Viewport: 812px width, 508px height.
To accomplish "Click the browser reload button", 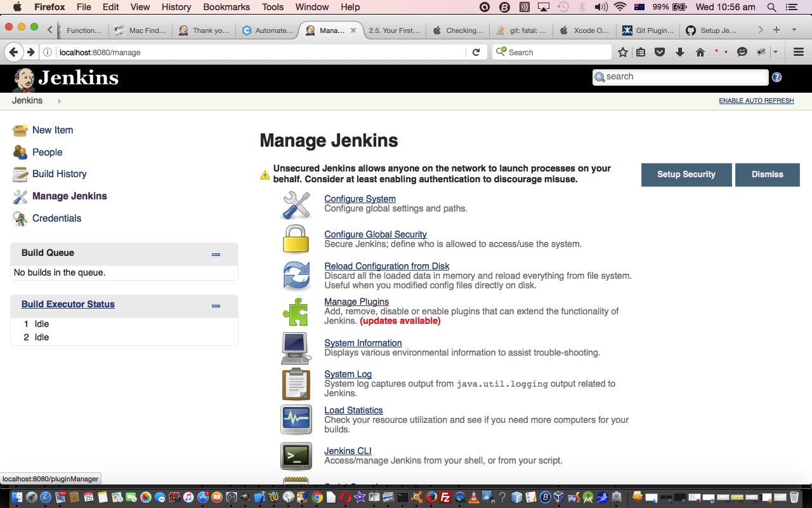I will pos(476,52).
